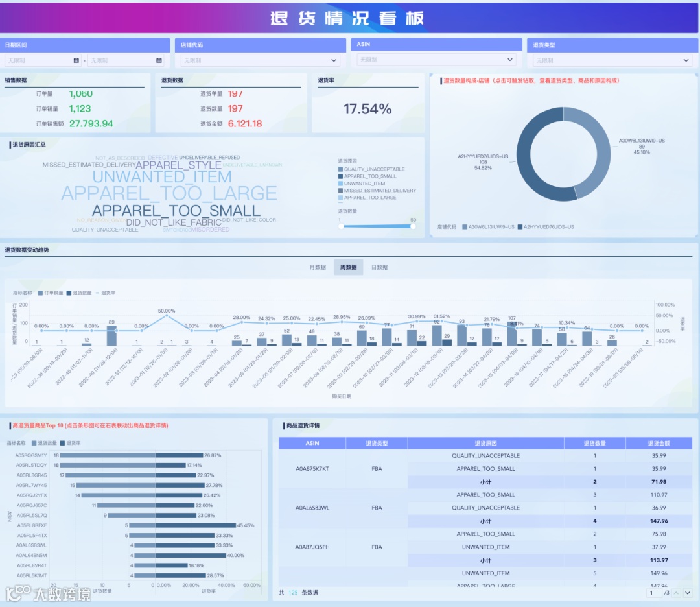
Task: Click the 退货数量 slider track
Action: click(x=377, y=226)
